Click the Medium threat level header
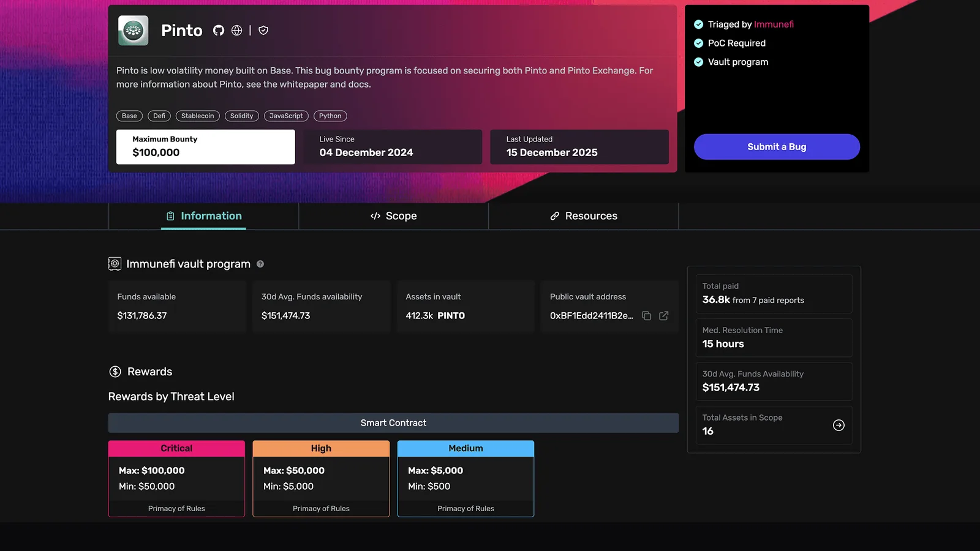Viewport: 980px width, 551px height. pyautogui.click(x=466, y=449)
